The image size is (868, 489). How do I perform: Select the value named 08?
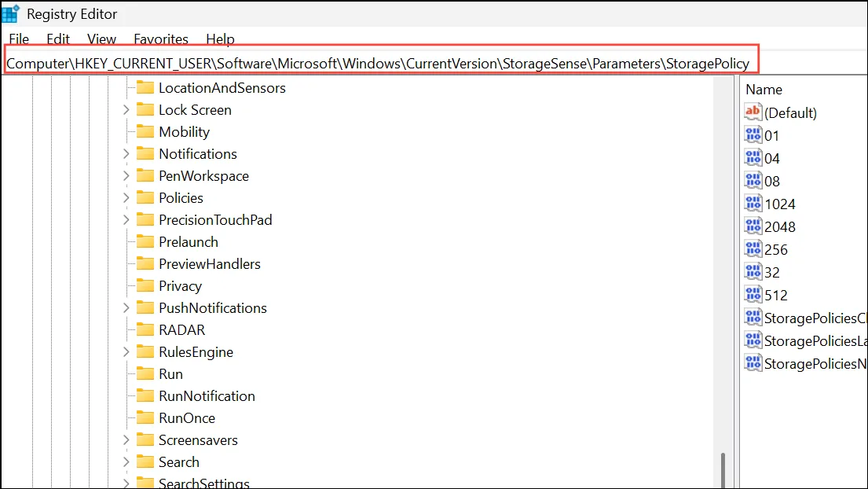(771, 181)
